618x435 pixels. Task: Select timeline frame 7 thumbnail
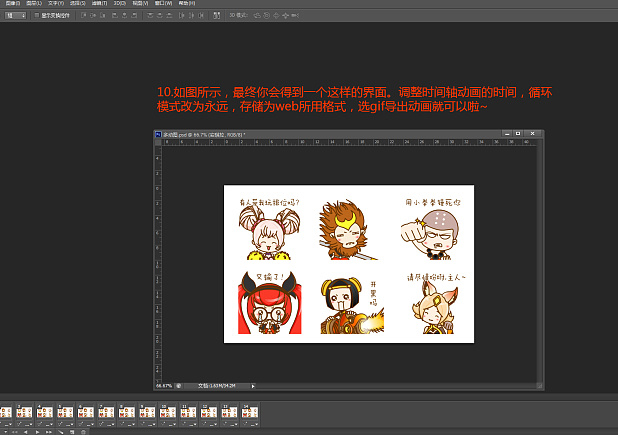(106, 412)
